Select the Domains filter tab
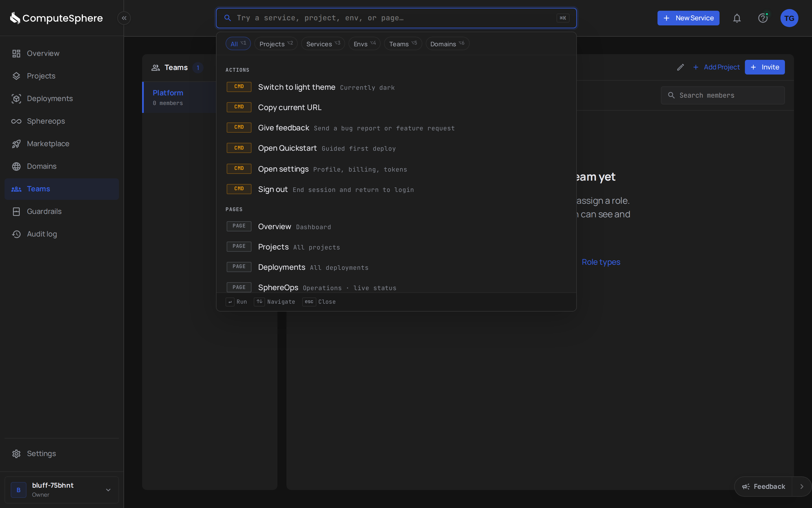 (x=447, y=44)
